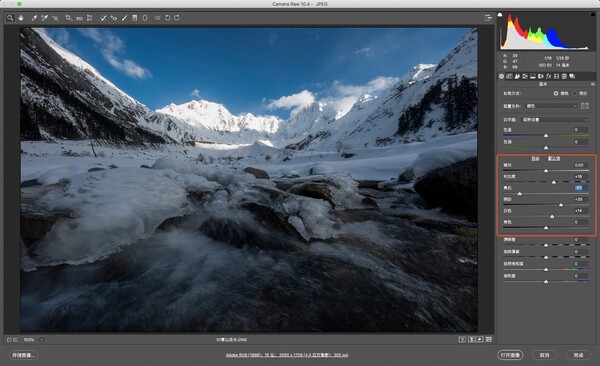Open the Calibration panel tab

556,76
